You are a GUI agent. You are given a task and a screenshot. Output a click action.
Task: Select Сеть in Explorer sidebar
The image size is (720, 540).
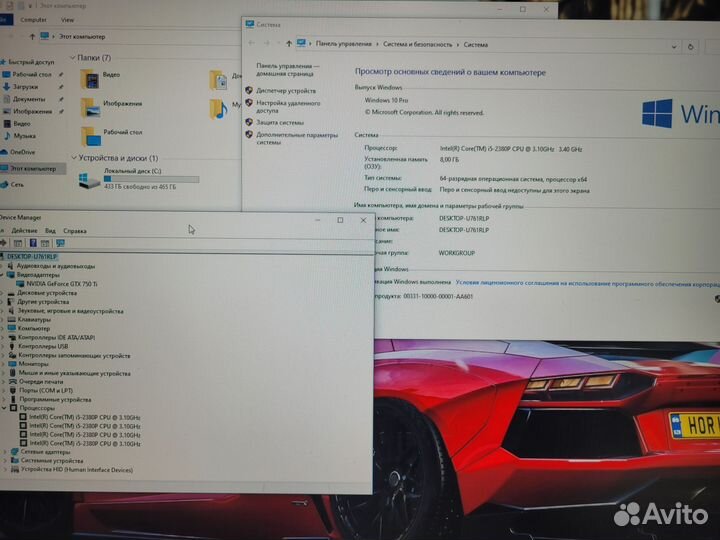pyautogui.click(x=12, y=185)
